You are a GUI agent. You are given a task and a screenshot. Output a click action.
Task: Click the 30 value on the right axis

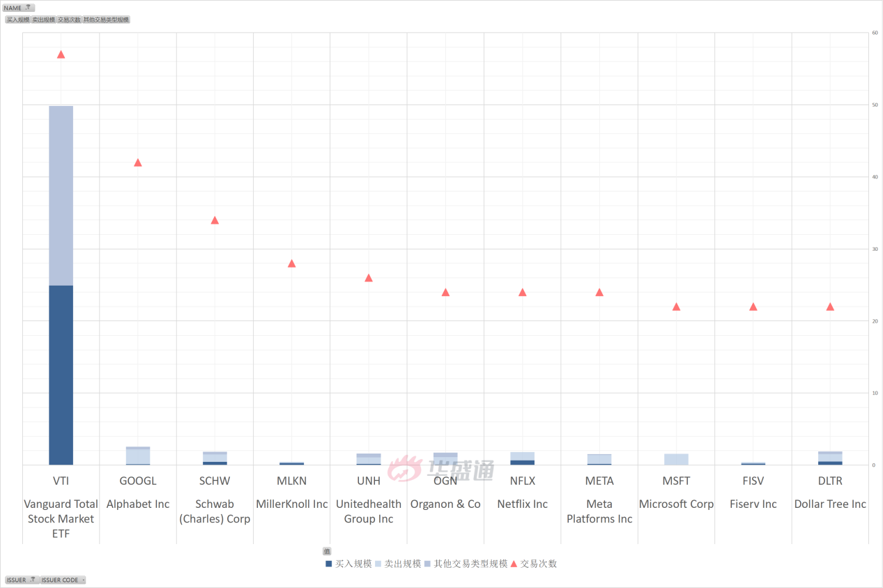pyautogui.click(x=874, y=249)
